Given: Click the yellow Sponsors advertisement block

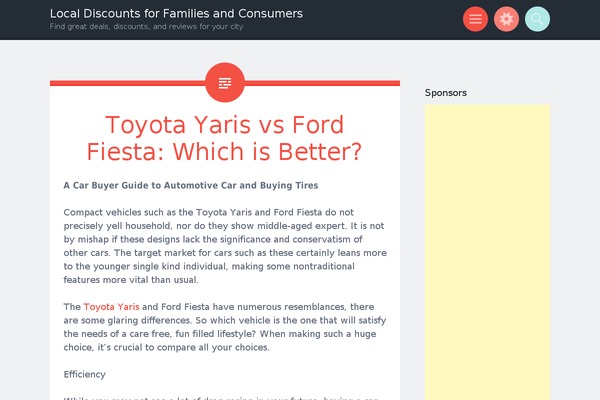Looking at the screenshot, I should pyautogui.click(x=487, y=252).
